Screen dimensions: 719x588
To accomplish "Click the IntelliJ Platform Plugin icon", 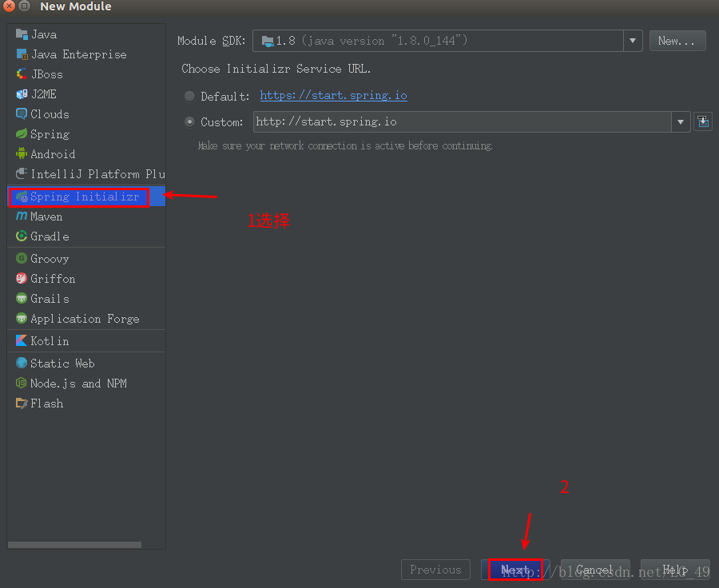I will (22, 174).
